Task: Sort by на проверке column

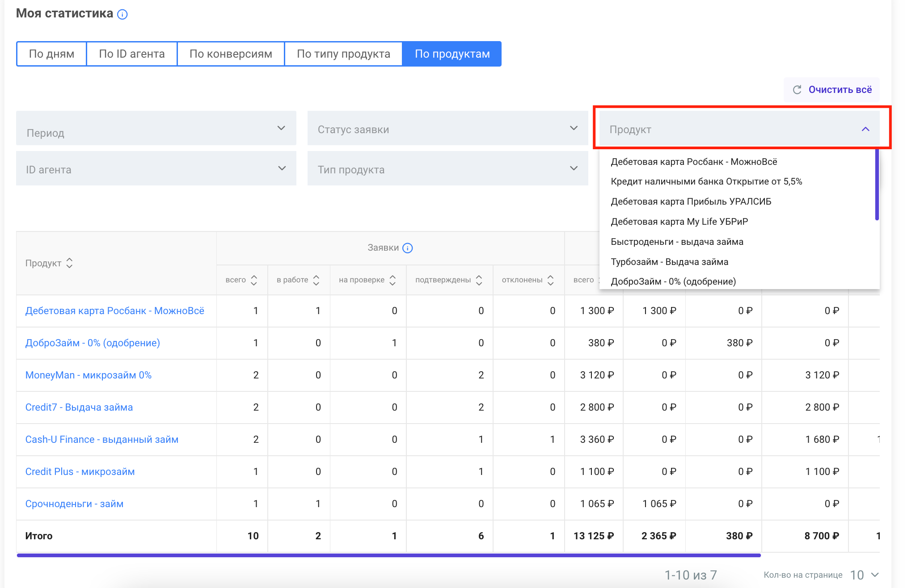Action: click(x=392, y=280)
